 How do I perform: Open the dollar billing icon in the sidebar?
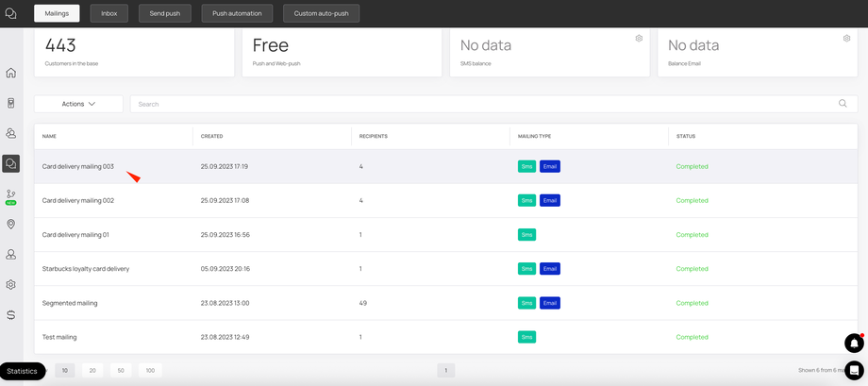pyautogui.click(x=10, y=314)
